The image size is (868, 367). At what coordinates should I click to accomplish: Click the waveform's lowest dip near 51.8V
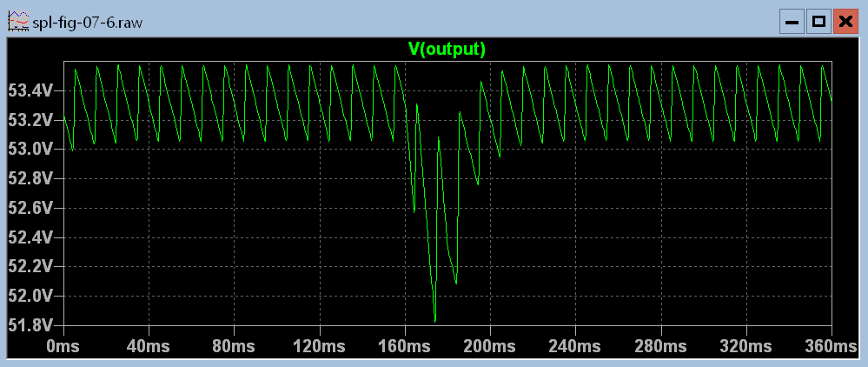(434, 319)
